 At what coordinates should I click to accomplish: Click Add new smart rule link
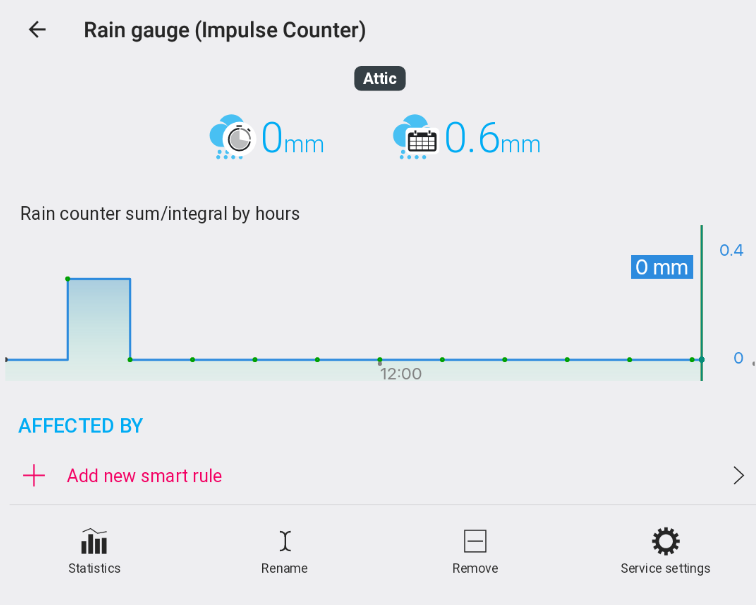[x=144, y=476]
